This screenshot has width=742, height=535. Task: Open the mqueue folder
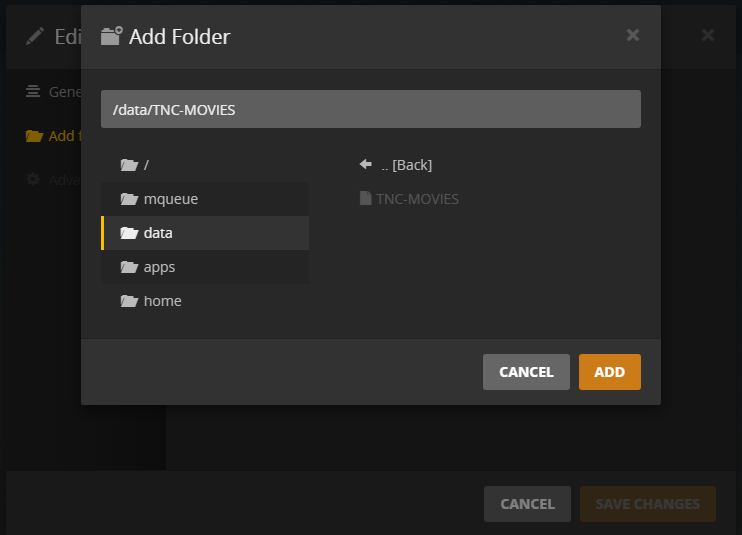tap(205, 199)
